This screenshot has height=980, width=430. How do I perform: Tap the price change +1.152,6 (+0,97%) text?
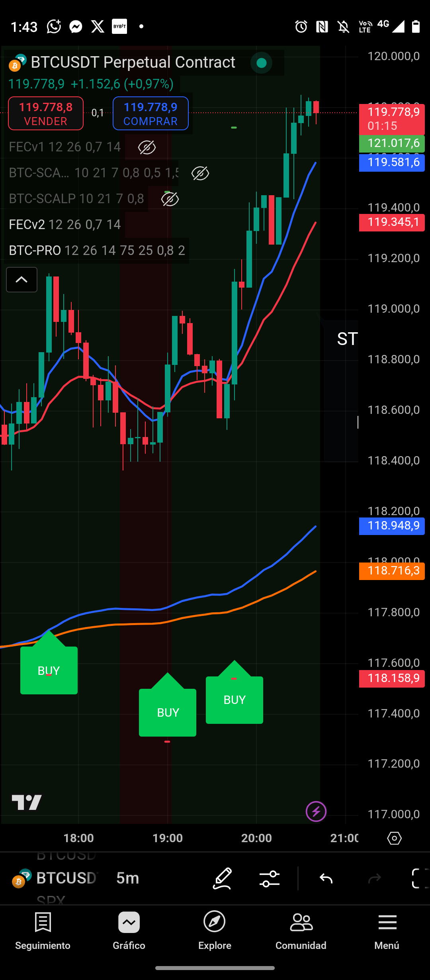[122, 84]
